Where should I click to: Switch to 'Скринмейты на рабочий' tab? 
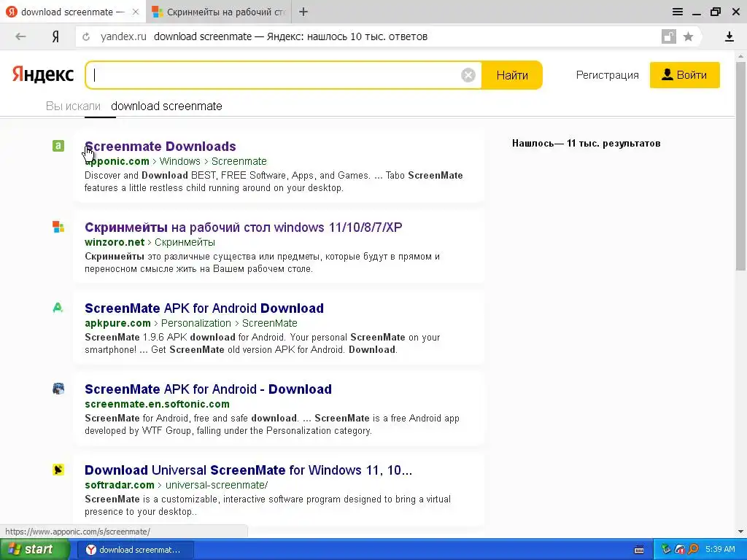tap(219, 12)
